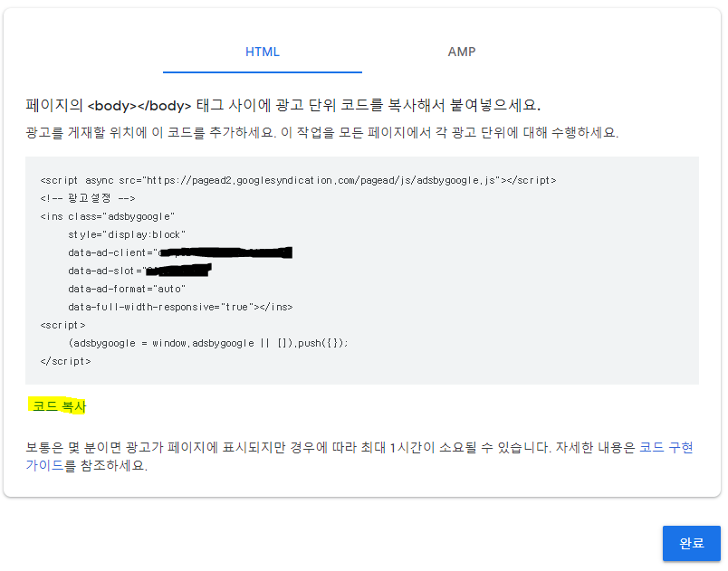Image resolution: width=728 pixels, height=571 pixels.
Task: Click the opening <script> tag line
Action: [x=62, y=325]
